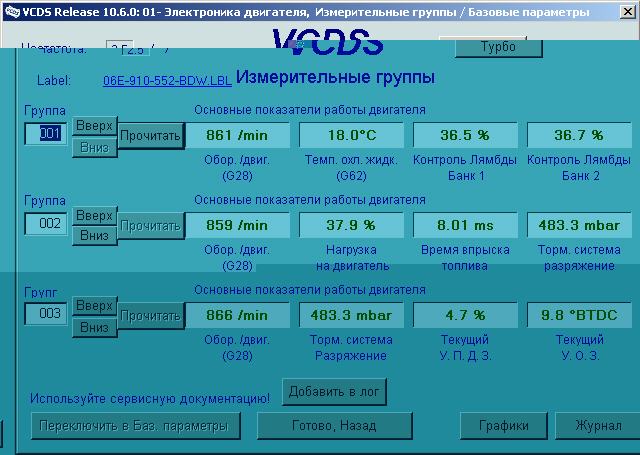Click Прочитать for group 003

[x=151, y=316]
